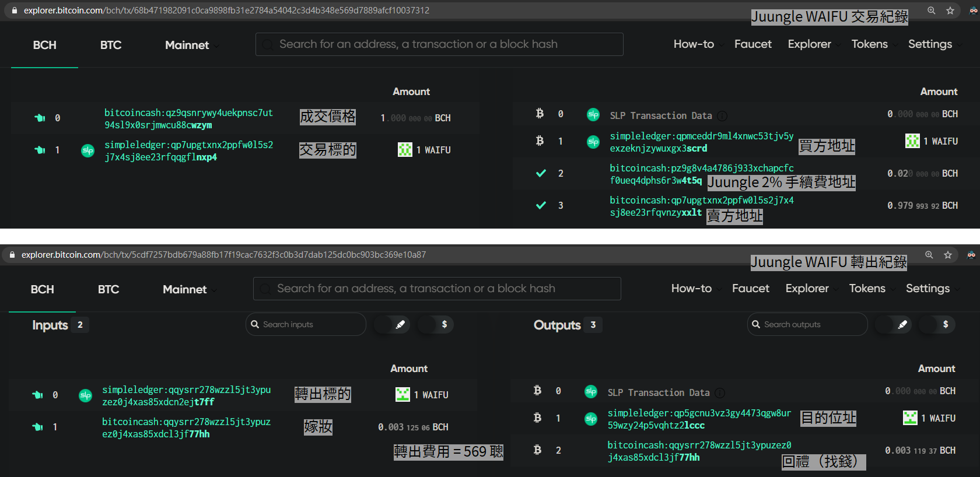Bookmark the tx 5cdf7 page with the star
The image size is (980, 477).
click(948, 255)
